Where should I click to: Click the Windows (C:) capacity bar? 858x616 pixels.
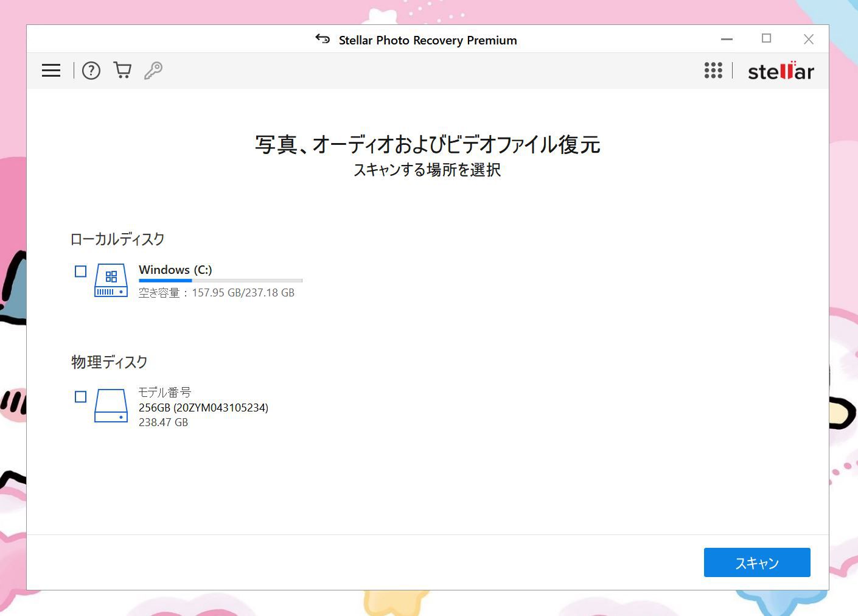click(x=220, y=281)
